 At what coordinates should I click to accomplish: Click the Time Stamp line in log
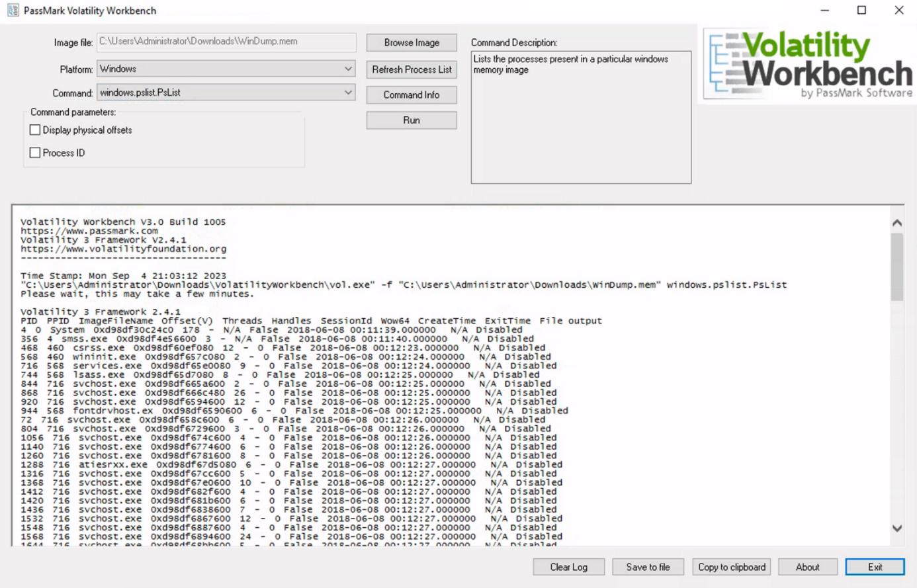tap(124, 276)
